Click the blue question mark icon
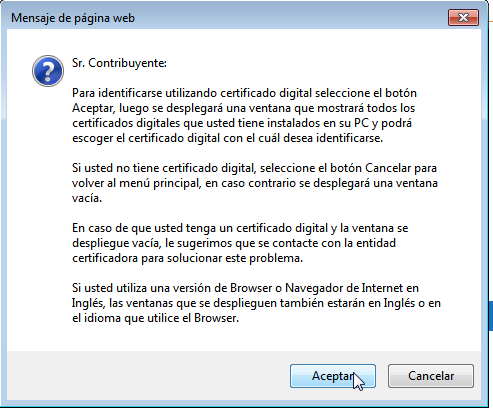Image resolution: width=493 pixels, height=411 pixels. click(x=48, y=71)
